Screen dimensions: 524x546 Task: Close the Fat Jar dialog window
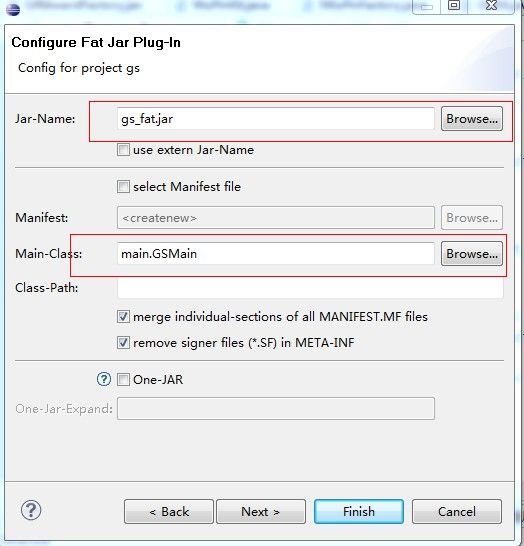coord(491,6)
